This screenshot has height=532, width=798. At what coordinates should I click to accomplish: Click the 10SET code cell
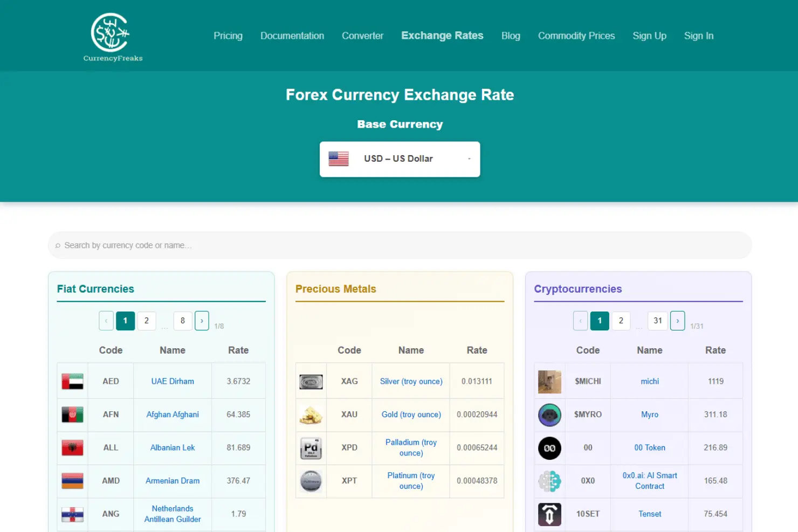pyautogui.click(x=588, y=514)
